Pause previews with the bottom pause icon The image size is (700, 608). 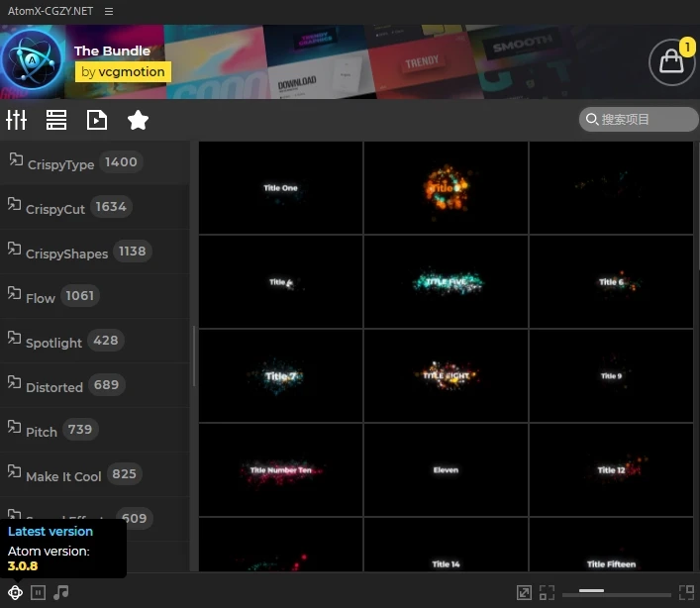[x=39, y=592]
